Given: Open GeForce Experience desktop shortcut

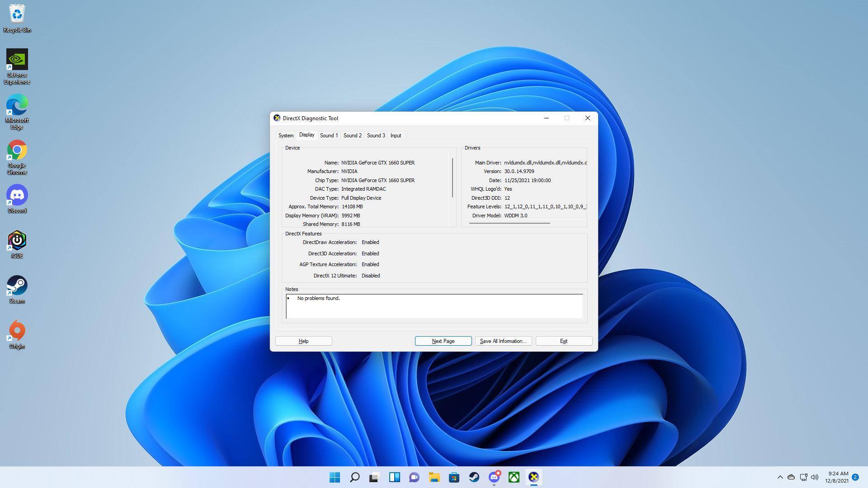Looking at the screenshot, I should pos(17,60).
